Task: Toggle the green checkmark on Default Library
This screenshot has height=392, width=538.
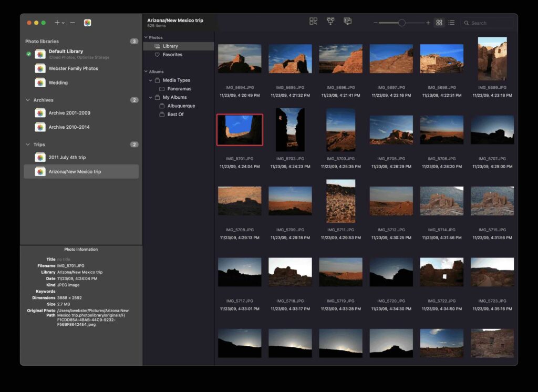Action: pyautogui.click(x=29, y=53)
